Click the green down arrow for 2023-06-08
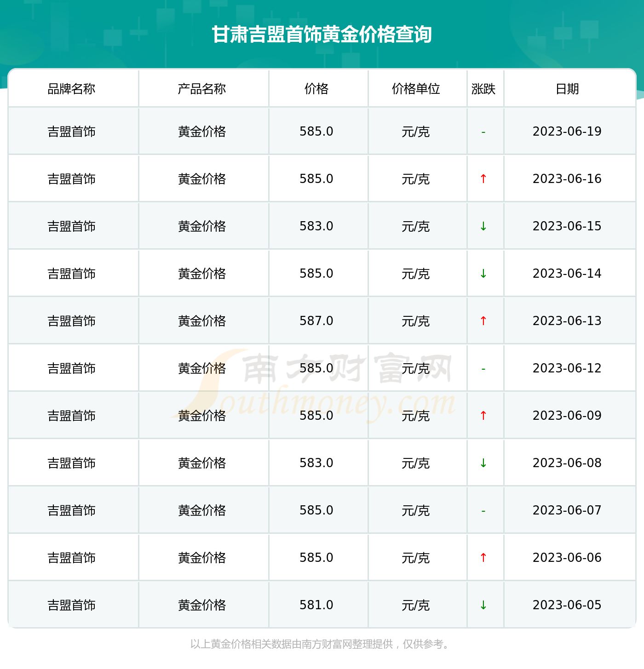This screenshot has height=669, width=644. 483,463
